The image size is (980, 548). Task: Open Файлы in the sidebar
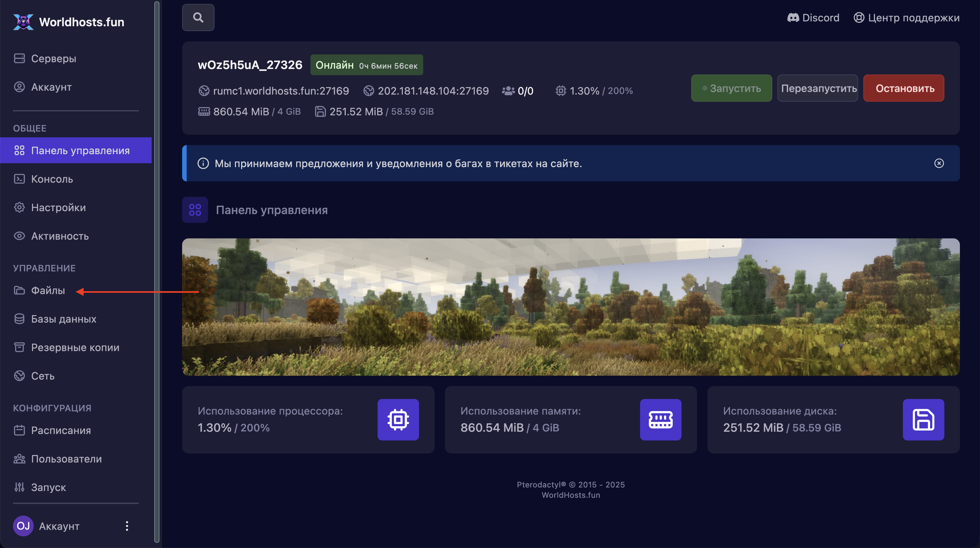[x=48, y=291]
